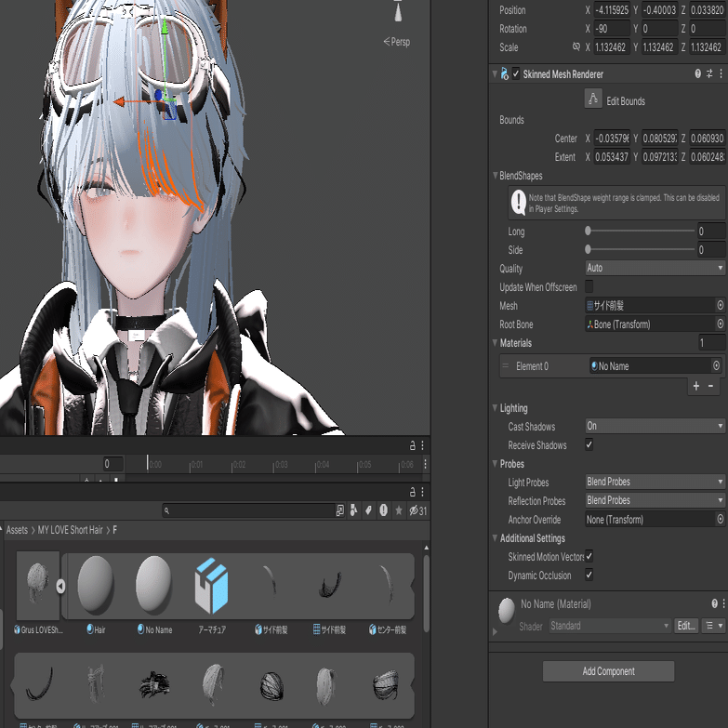728x728 pixels.
Task: Open the Mesh object picker circle
Action: pos(721,305)
